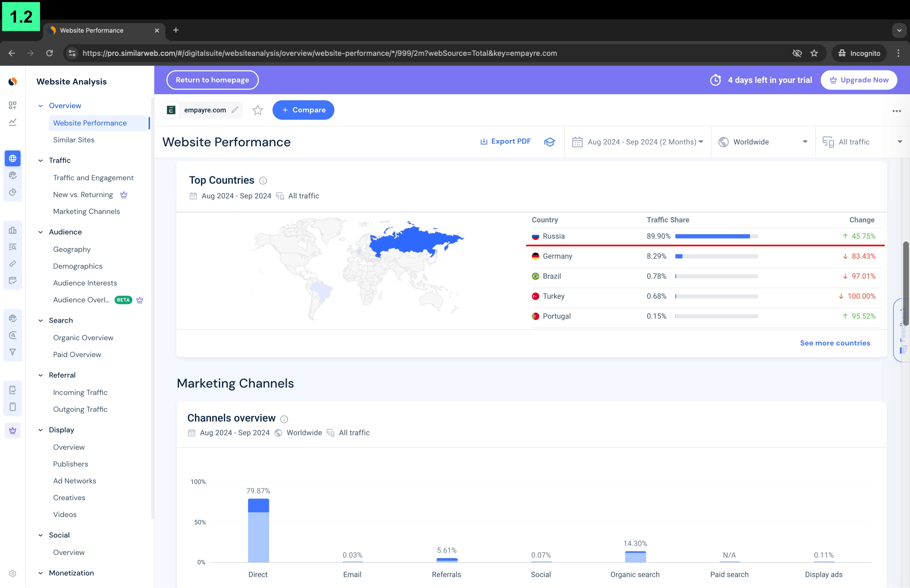
Task: Select Organic Overview under Search
Action: 83,338
